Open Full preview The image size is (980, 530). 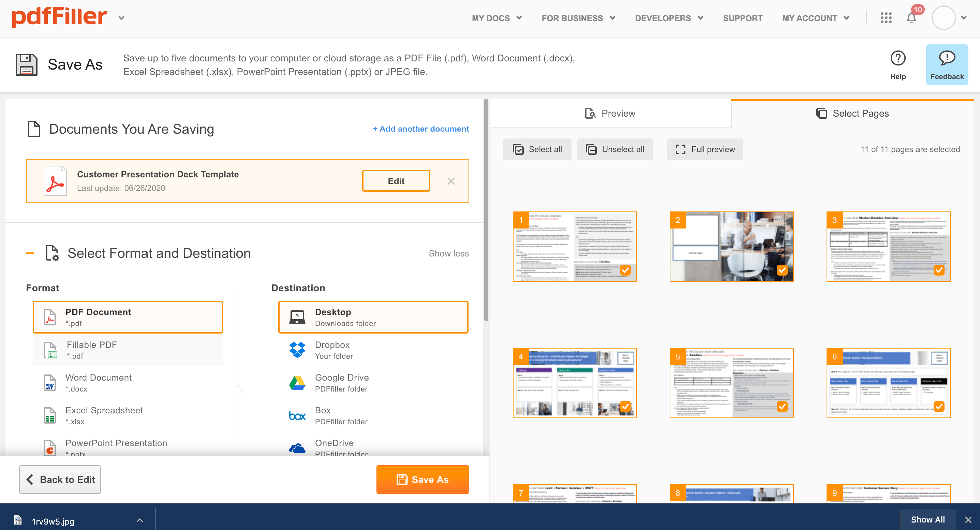click(705, 149)
